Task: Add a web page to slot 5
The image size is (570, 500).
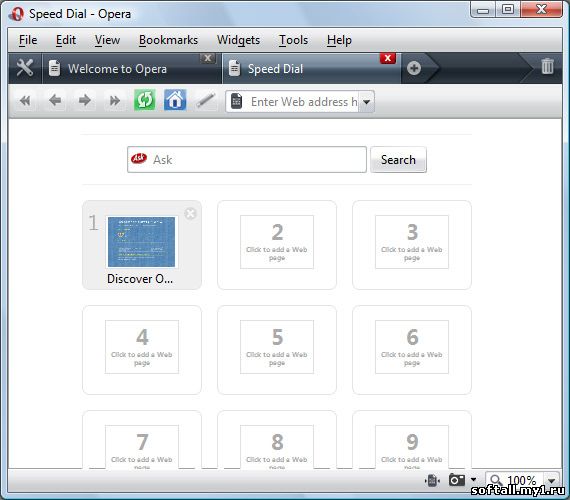Action: pyautogui.click(x=277, y=347)
